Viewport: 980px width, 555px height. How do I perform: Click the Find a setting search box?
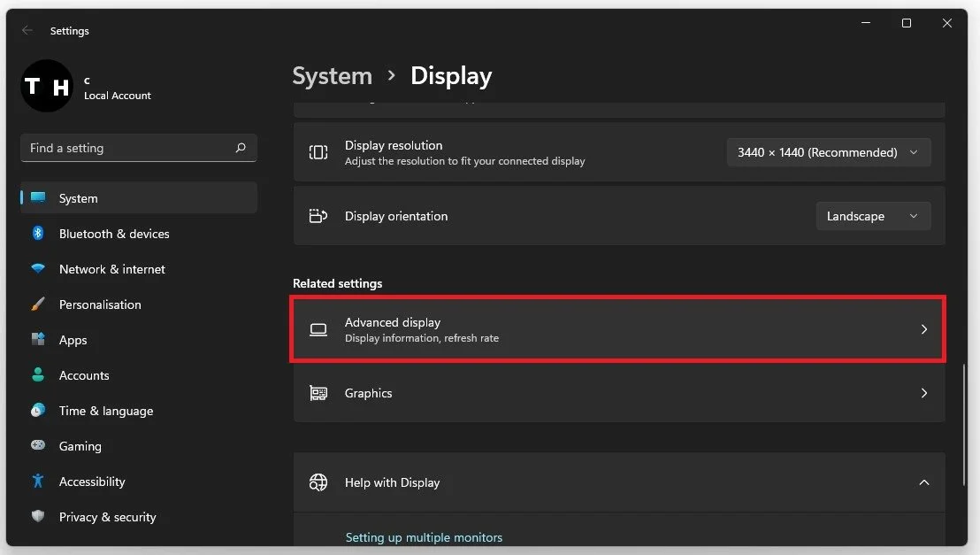click(139, 148)
